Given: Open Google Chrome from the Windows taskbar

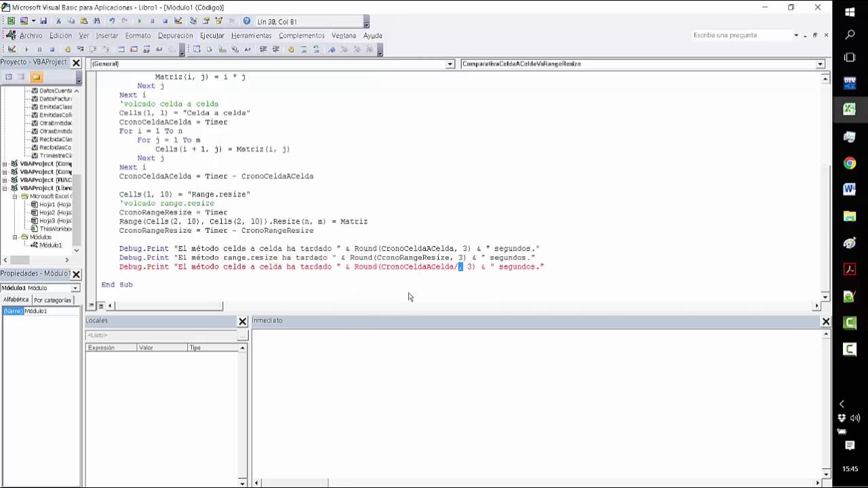Looking at the screenshot, I should tap(850, 163).
